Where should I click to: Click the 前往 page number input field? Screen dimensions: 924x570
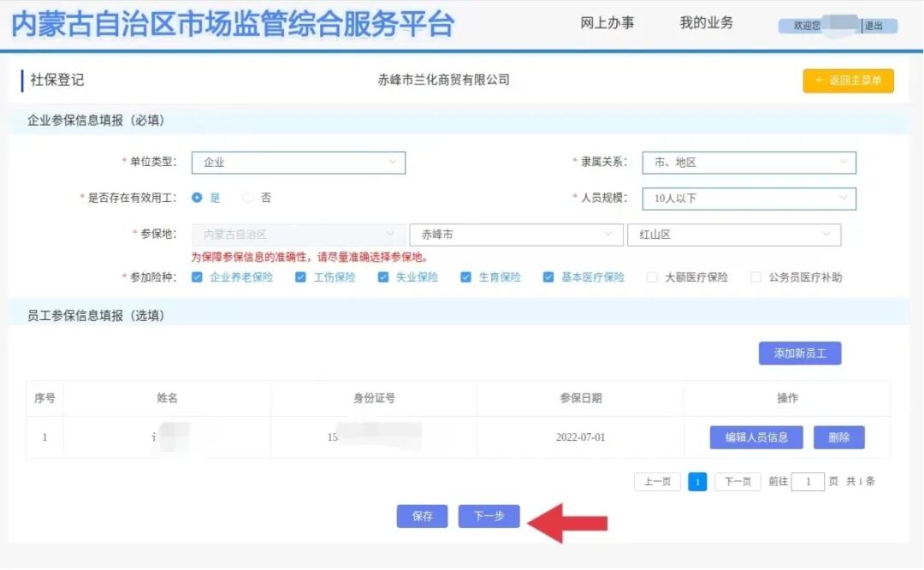(x=808, y=481)
